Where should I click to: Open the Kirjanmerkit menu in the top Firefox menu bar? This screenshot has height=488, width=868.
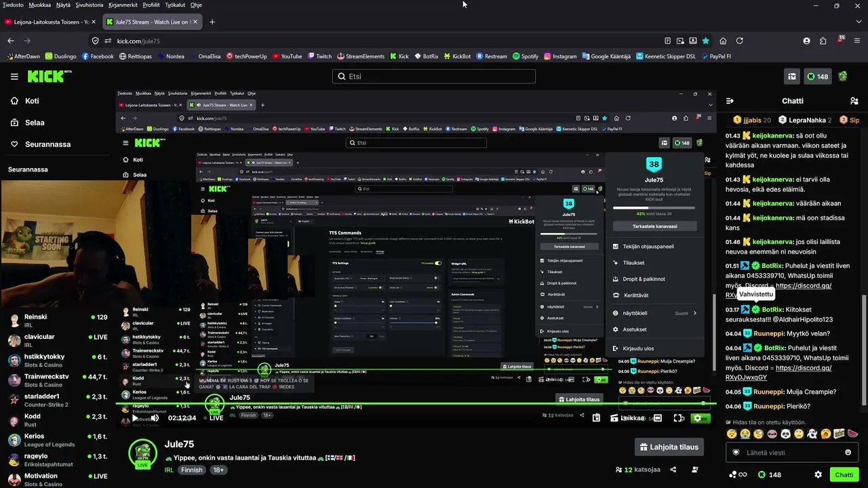tap(123, 5)
